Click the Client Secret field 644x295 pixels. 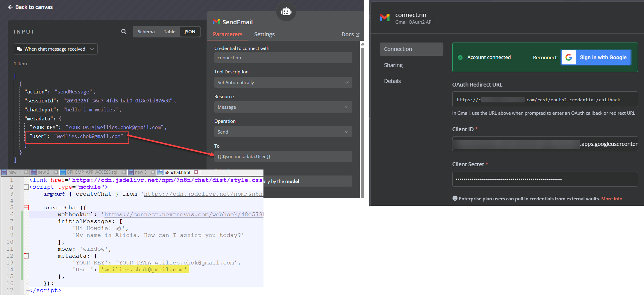pos(545,179)
